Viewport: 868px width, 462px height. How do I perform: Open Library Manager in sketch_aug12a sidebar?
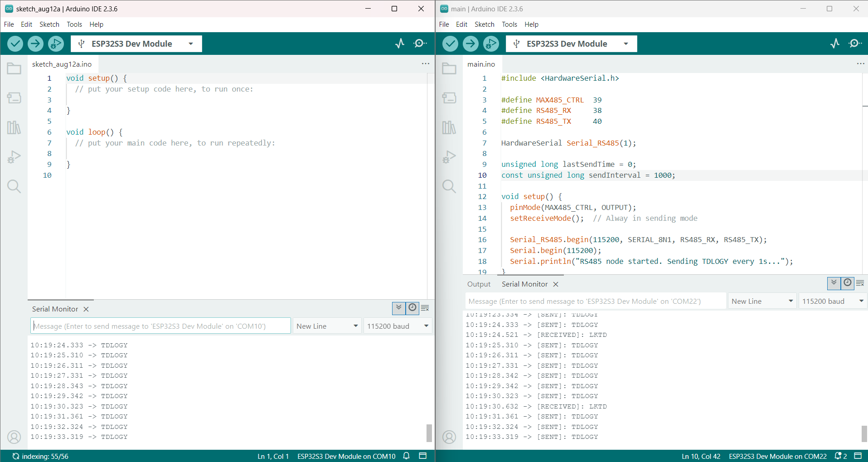[14, 127]
